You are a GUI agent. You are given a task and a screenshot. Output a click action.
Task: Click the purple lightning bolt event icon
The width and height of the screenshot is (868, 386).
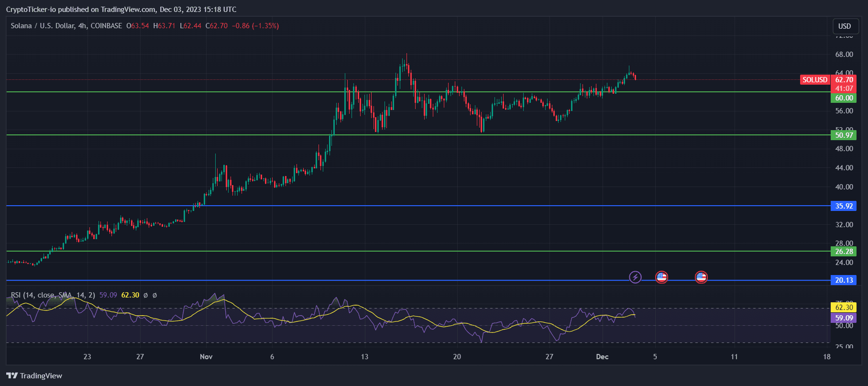tap(635, 277)
